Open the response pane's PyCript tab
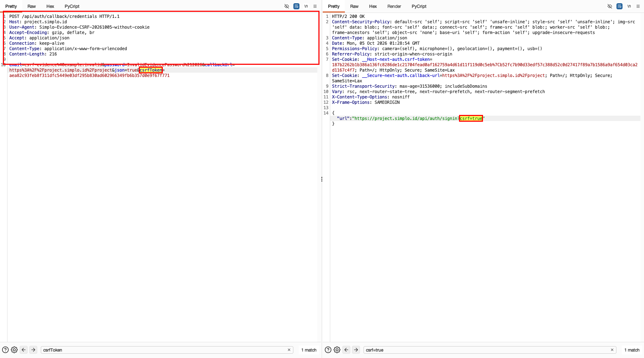This screenshot has height=358, width=644. 419,6
